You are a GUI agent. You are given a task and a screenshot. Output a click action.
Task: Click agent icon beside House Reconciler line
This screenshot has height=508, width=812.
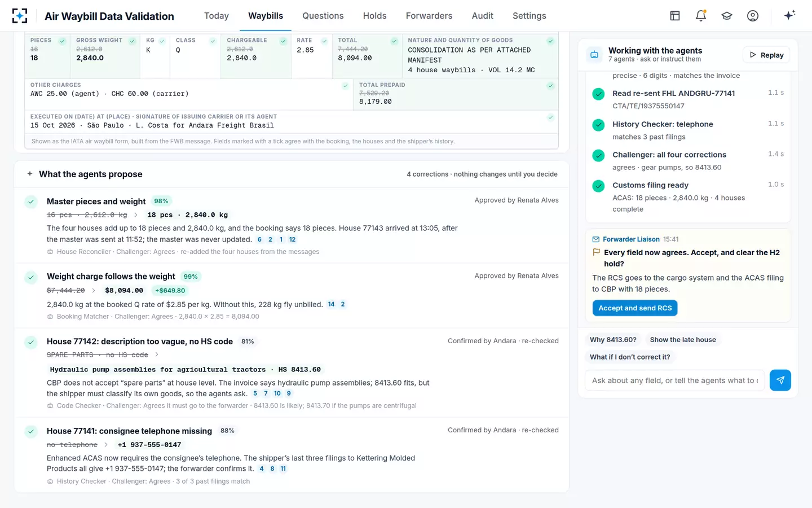point(50,252)
